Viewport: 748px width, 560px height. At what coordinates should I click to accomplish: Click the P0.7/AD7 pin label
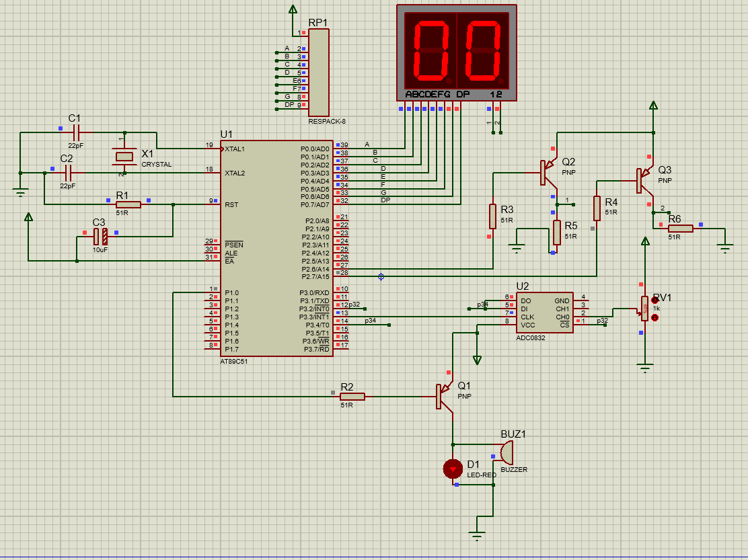pos(315,205)
